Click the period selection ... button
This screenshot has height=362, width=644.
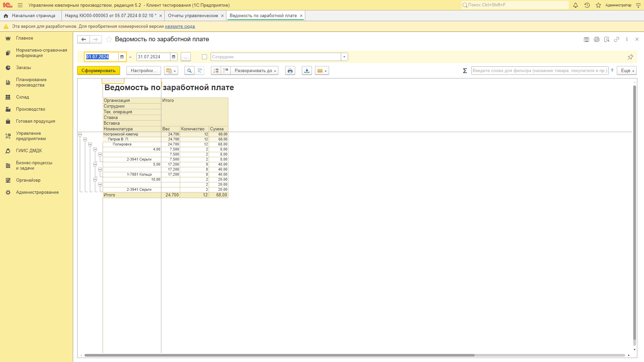point(185,57)
